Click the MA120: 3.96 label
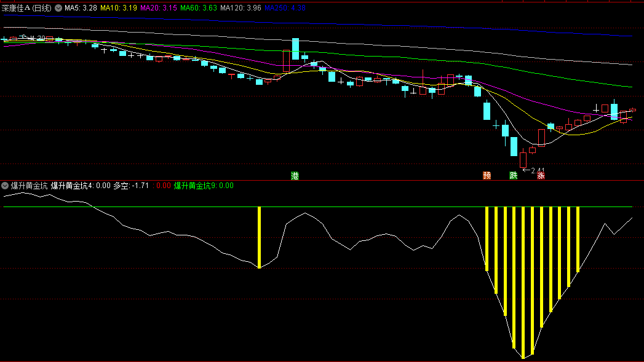Screen dimensions: 644x362 point(240,8)
